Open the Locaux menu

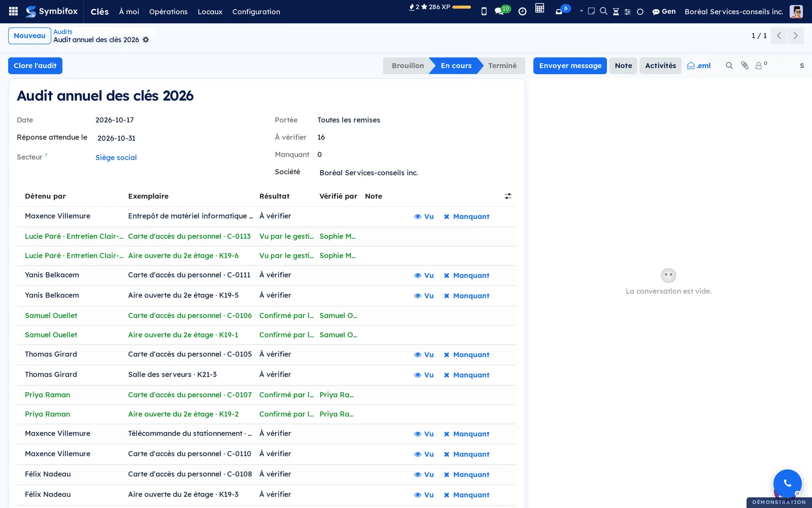coord(210,11)
